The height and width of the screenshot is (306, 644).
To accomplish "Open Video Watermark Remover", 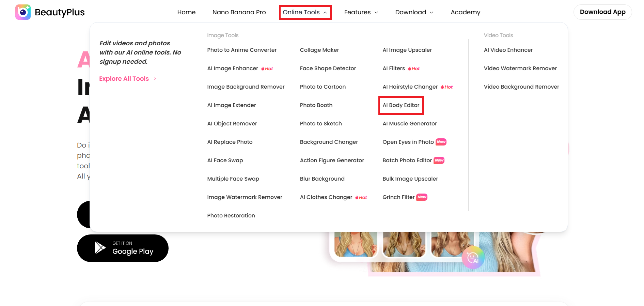I will [520, 68].
